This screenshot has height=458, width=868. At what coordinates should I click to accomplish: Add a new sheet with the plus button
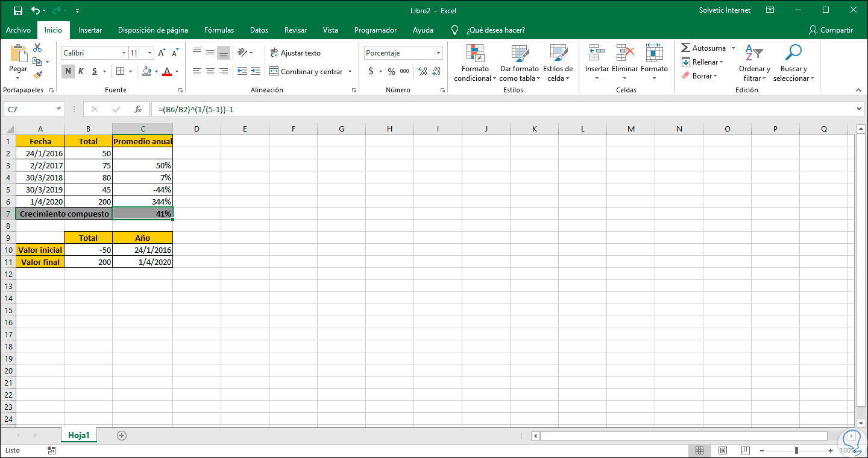tap(122, 435)
